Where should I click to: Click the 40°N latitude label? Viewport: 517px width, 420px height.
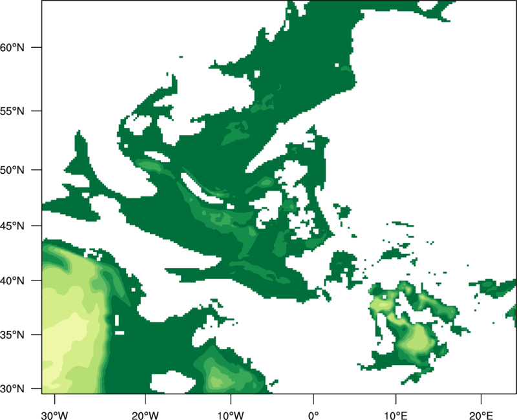pos(12,280)
